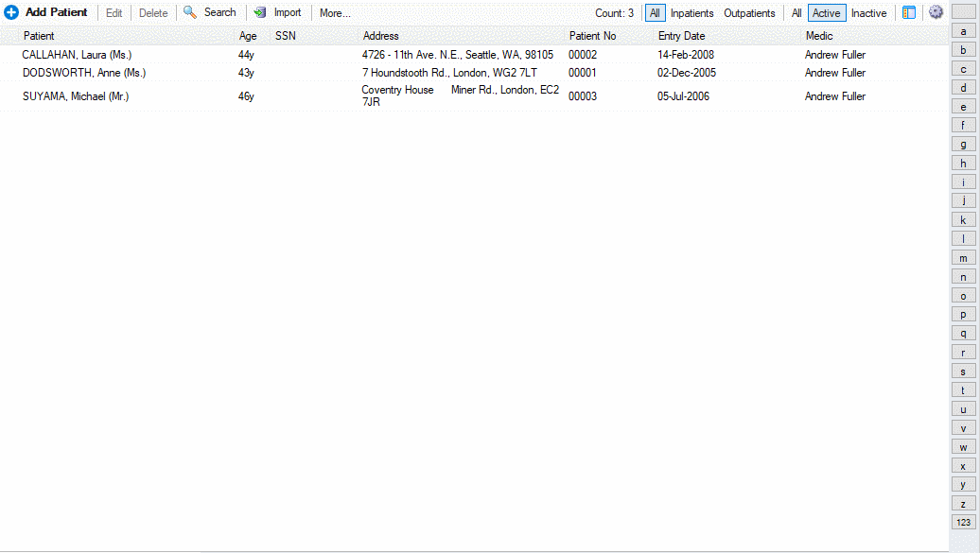980x553 pixels.
Task: Click the blank button above letter a
Action: (x=963, y=12)
